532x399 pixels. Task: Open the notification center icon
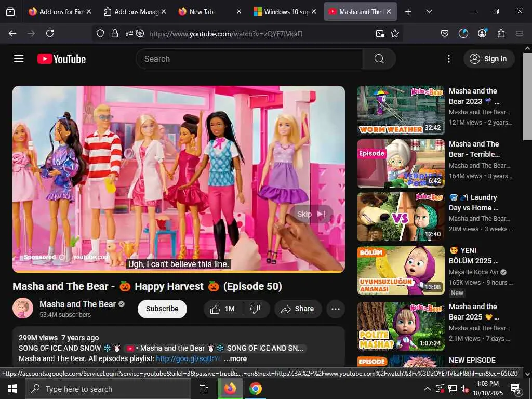point(516,389)
